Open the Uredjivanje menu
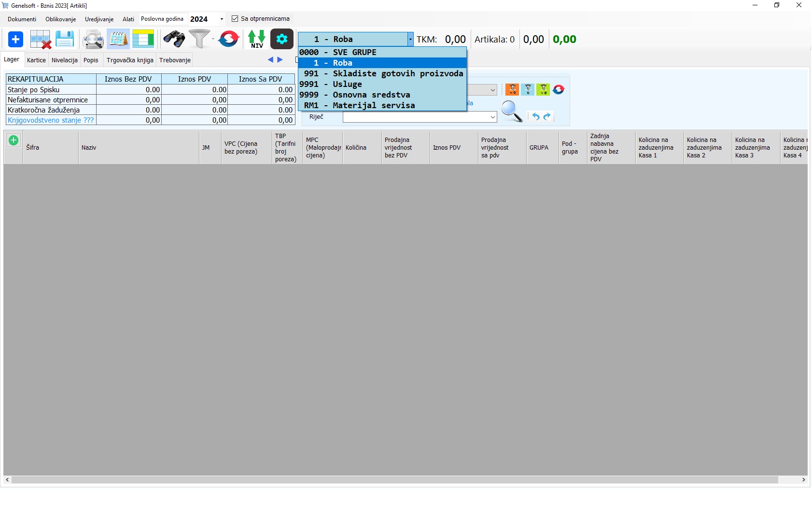The image size is (812, 507). pyautogui.click(x=99, y=19)
